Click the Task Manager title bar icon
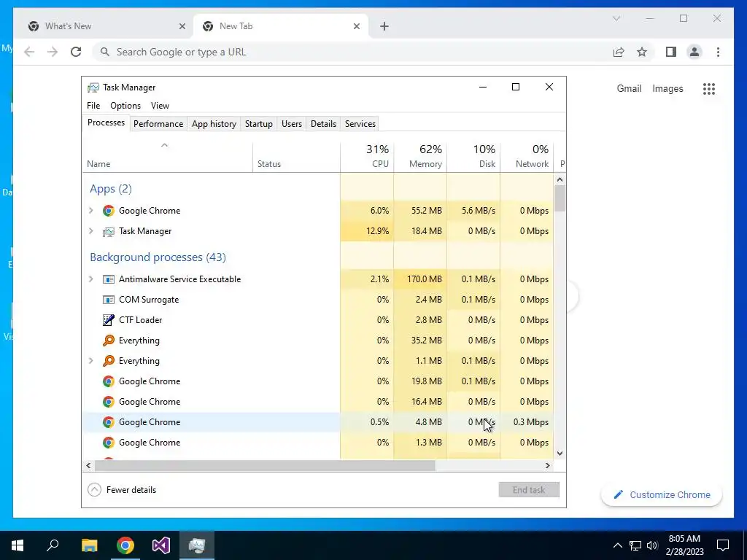Viewport: 747px width, 560px height. (x=93, y=87)
